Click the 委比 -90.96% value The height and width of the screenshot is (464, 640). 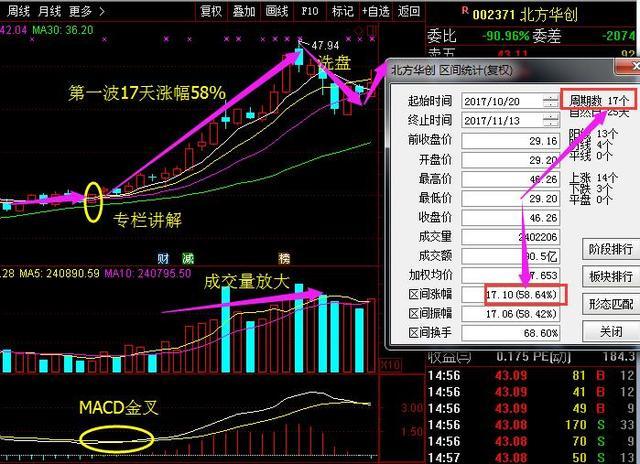pyautogui.click(x=506, y=36)
